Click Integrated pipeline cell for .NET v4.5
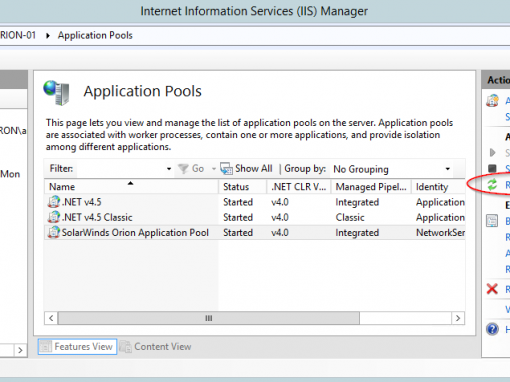This screenshot has width=510, height=382. click(357, 202)
